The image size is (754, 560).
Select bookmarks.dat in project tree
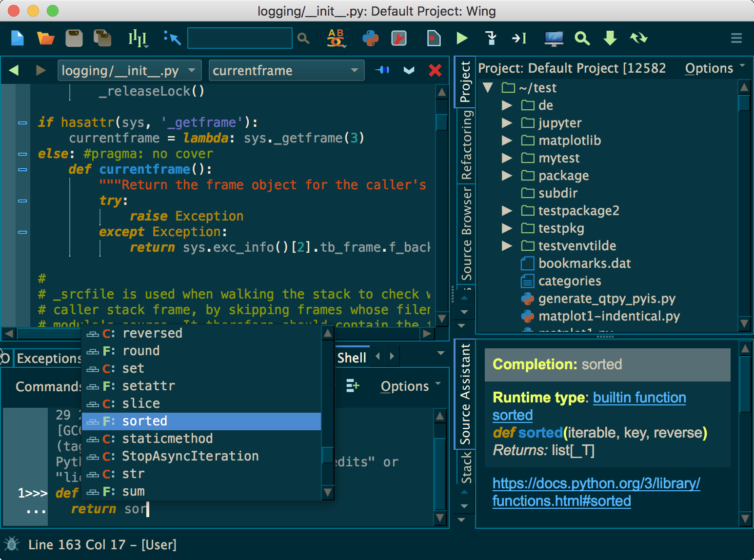tap(576, 263)
